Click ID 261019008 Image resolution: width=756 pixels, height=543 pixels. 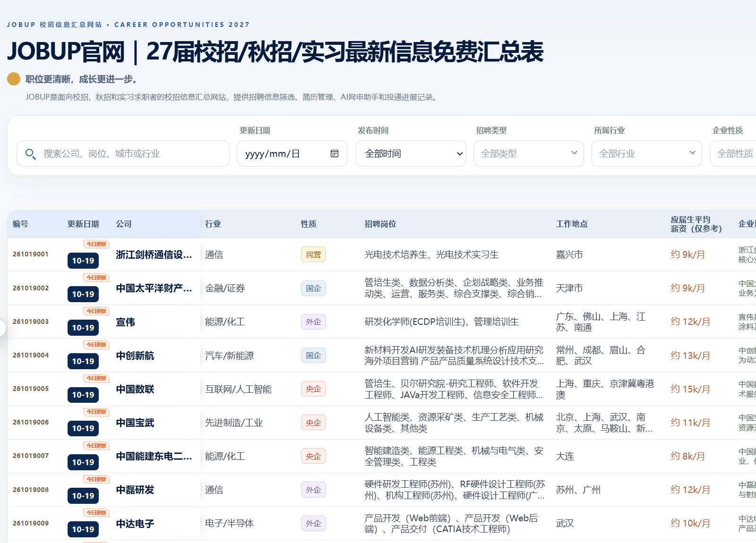(31, 490)
